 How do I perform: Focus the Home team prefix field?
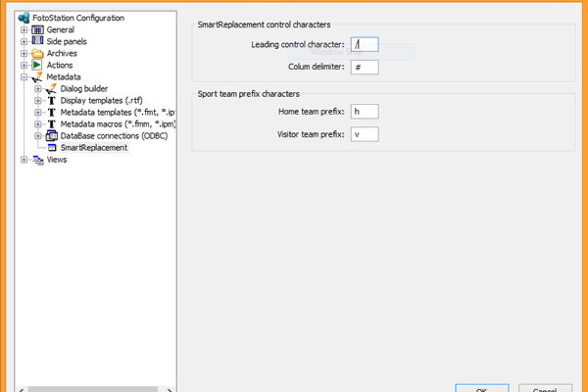(x=364, y=112)
